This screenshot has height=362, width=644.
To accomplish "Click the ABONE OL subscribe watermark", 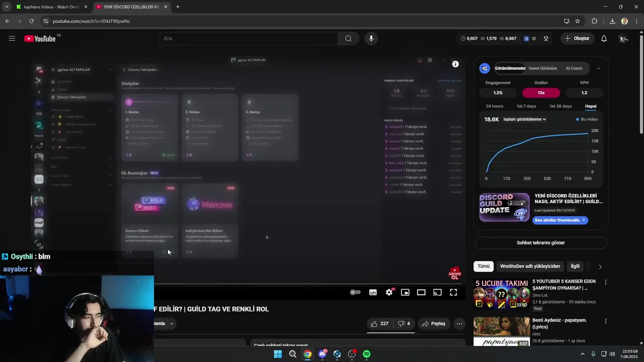I will 455,274.
